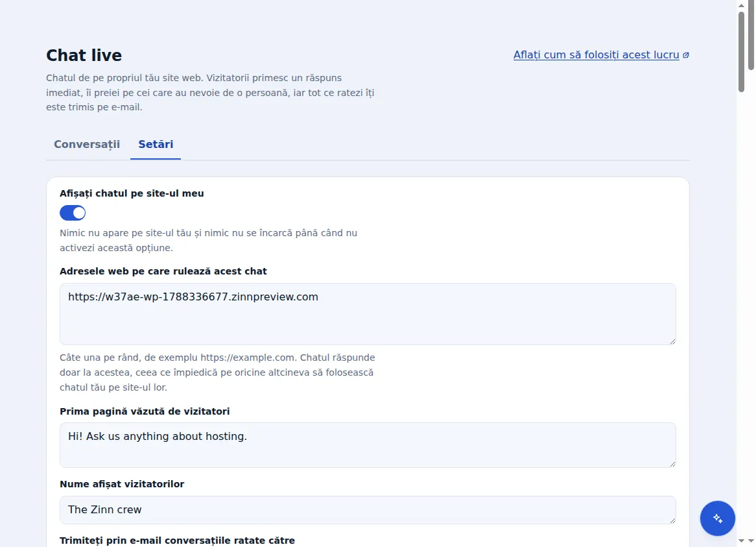Click the description starting "Chatul de pe propriul tău site web"

210,93
